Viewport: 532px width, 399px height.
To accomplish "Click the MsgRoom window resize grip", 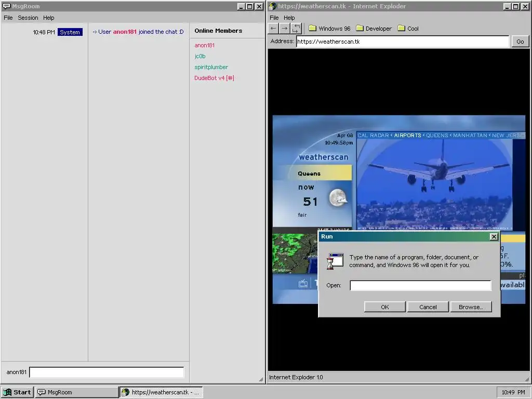I will (261, 379).
